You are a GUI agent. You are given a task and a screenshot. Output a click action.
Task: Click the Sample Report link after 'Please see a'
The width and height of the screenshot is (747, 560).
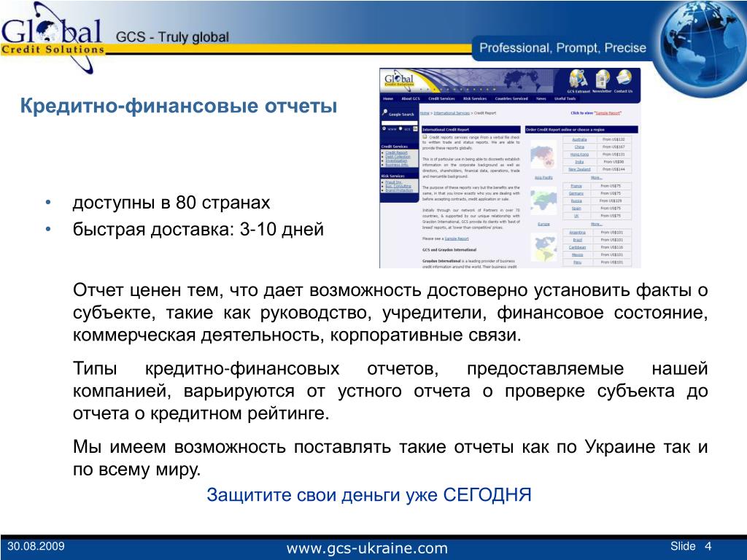point(457,238)
